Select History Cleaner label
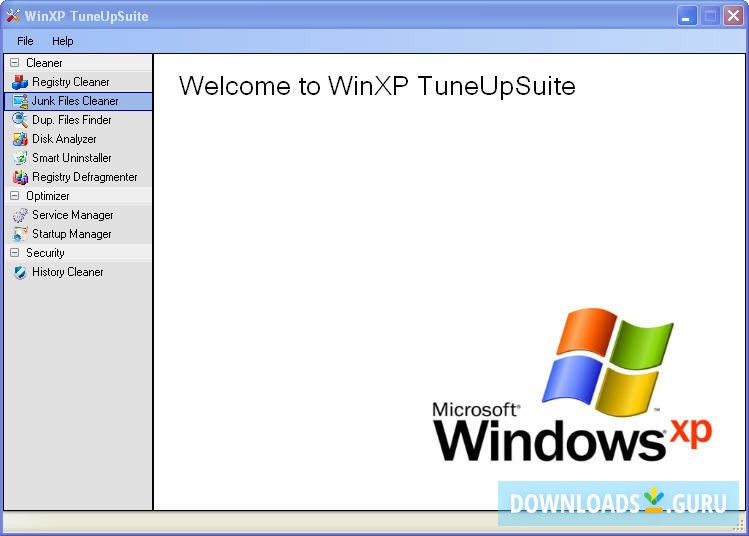The height and width of the screenshot is (536, 749). pyautogui.click(x=68, y=272)
